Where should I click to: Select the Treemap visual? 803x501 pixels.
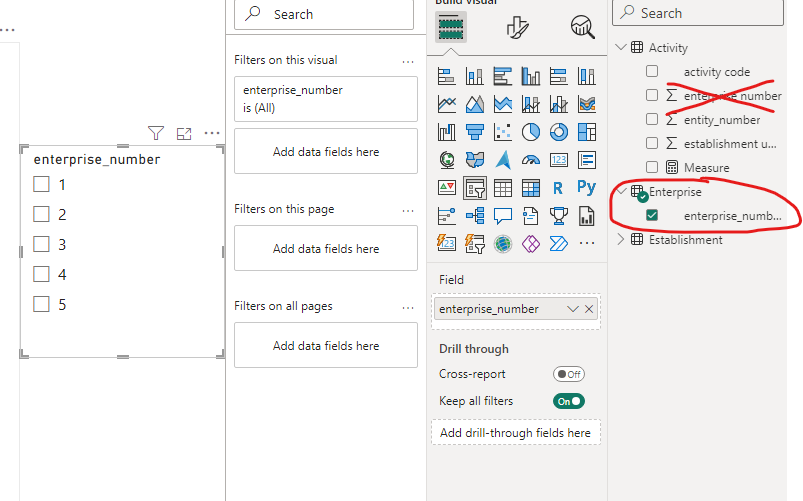pyautogui.click(x=587, y=132)
